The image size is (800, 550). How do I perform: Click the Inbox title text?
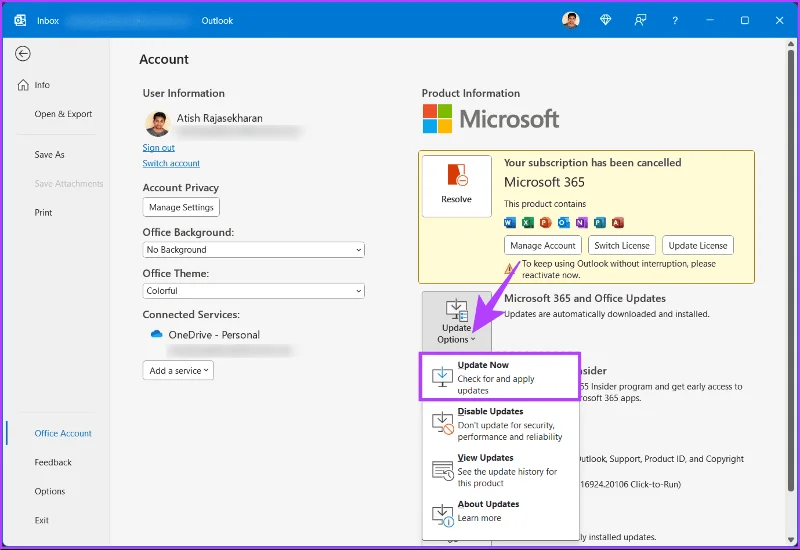48,21
